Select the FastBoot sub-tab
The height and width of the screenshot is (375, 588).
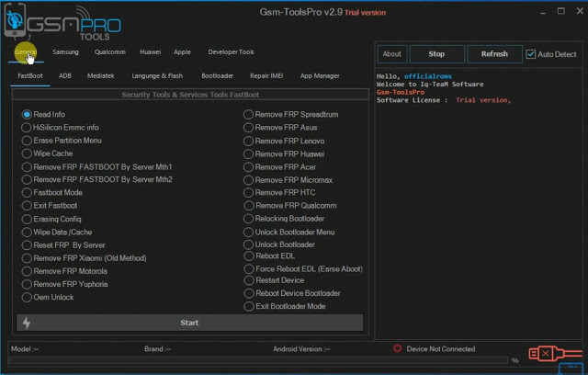(30, 75)
